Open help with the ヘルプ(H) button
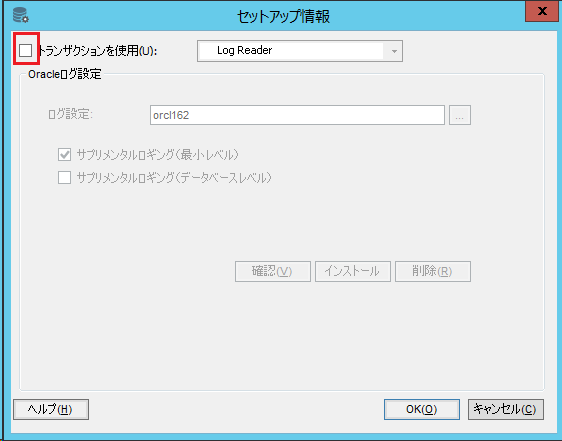The height and width of the screenshot is (441, 562). point(51,409)
